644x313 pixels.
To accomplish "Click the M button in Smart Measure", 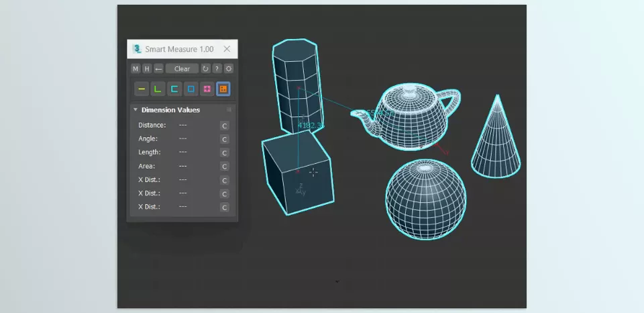I will [136, 69].
